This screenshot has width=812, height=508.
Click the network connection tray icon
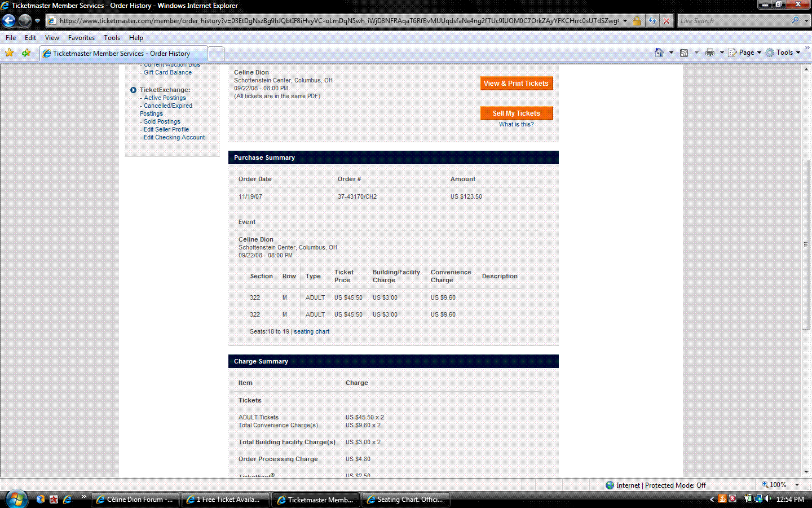758,499
